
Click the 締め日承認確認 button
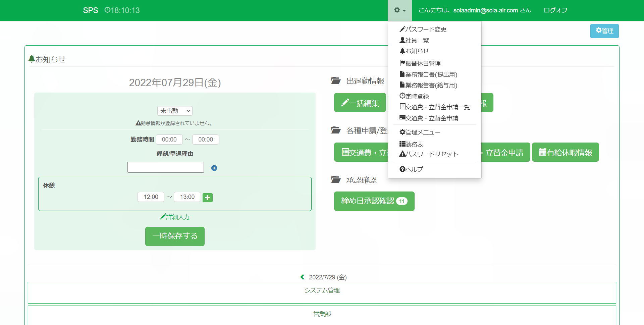pos(374,201)
